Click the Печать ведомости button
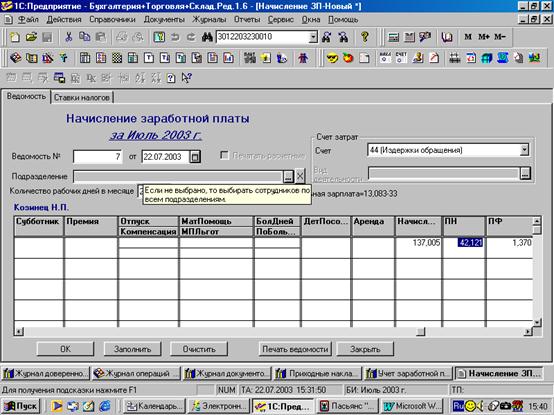This screenshot has width=554, height=415. [295, 349]
